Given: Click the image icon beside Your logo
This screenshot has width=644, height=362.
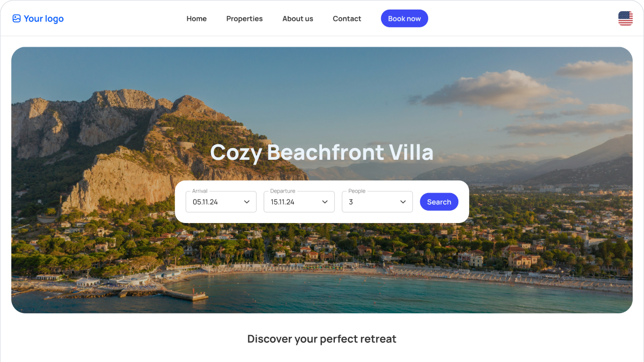Looking at the screenshot, I should point(17,19).
